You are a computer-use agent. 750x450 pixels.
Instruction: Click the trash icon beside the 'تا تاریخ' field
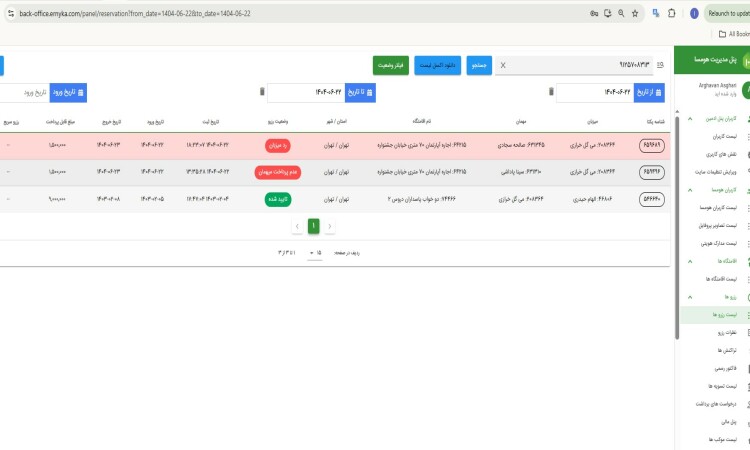[x=263, y=92]
